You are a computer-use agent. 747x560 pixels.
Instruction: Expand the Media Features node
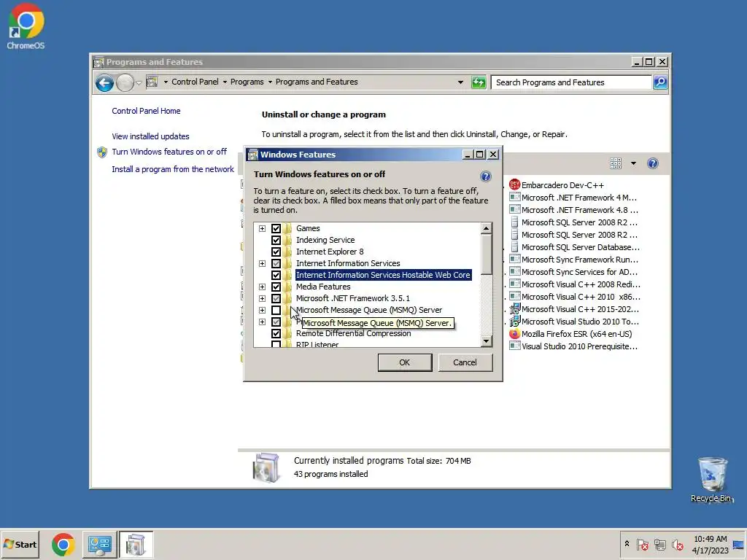[x=262, y=287]
